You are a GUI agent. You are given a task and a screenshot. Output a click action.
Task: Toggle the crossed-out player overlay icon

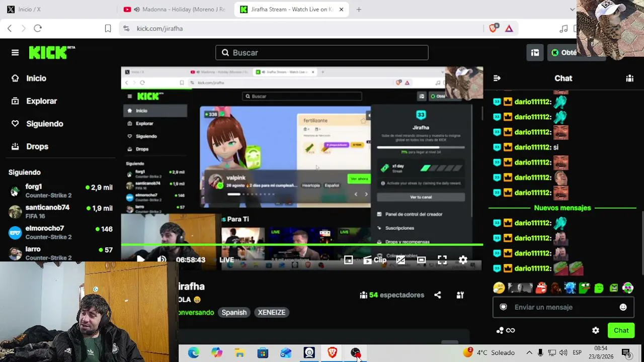pyautogui.click(x=400, y=259)
